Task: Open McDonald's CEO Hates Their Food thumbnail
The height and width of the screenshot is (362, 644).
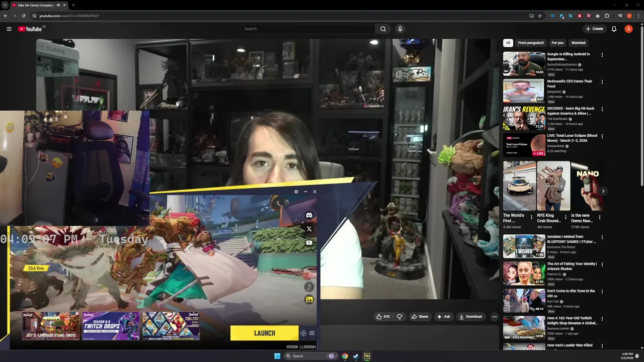Action: [524, 90]
